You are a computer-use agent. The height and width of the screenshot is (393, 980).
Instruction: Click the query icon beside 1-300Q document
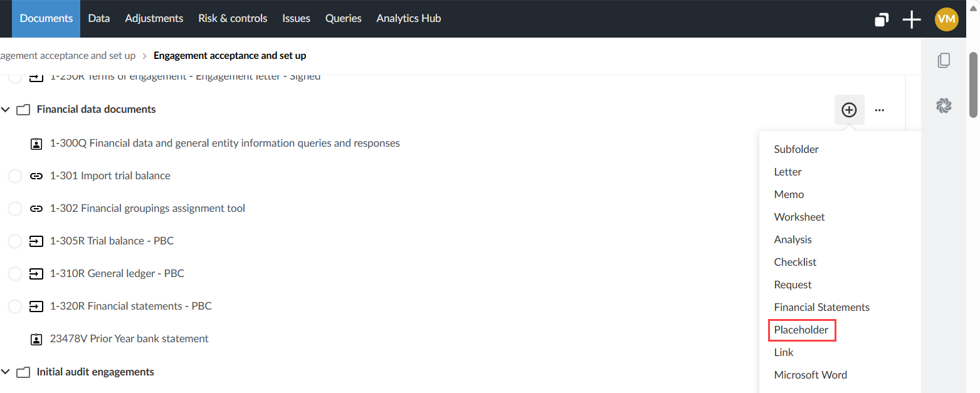tap(36, 144)
